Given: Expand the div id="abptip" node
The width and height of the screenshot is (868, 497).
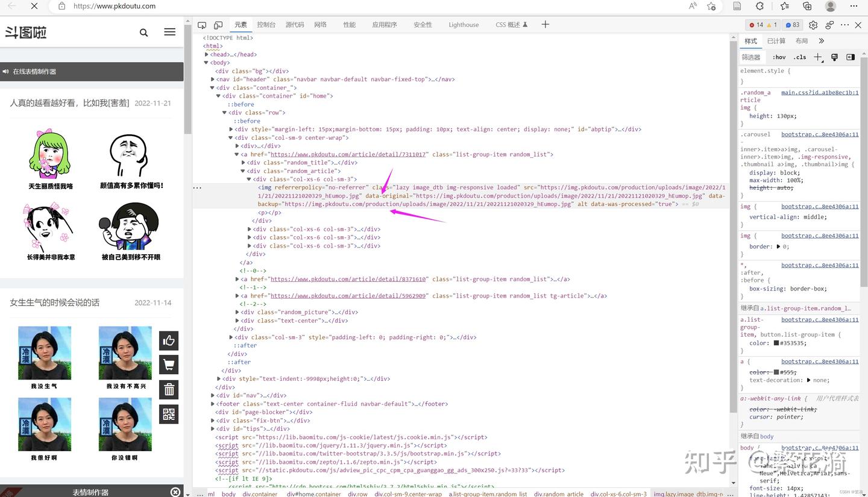Looking at the screenshot, I should [x=231, y=129].
